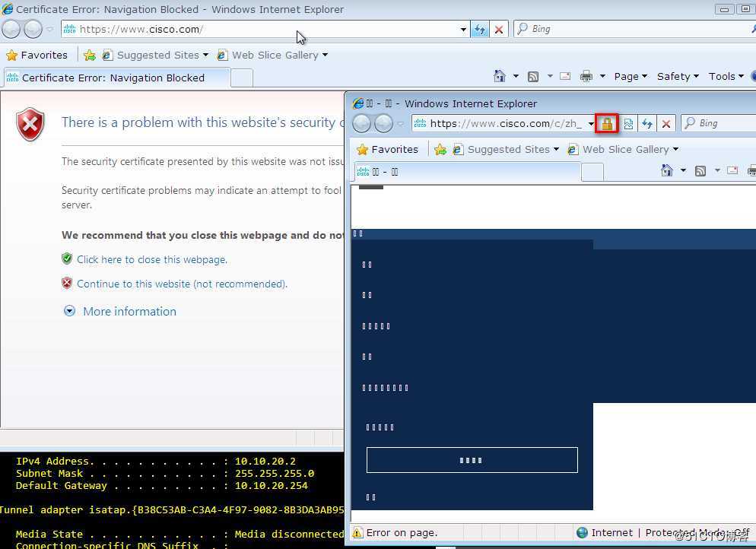Open Favorites in the Certificate Error window
Viewport: 756px width, 549px height.
coord(37,55)
